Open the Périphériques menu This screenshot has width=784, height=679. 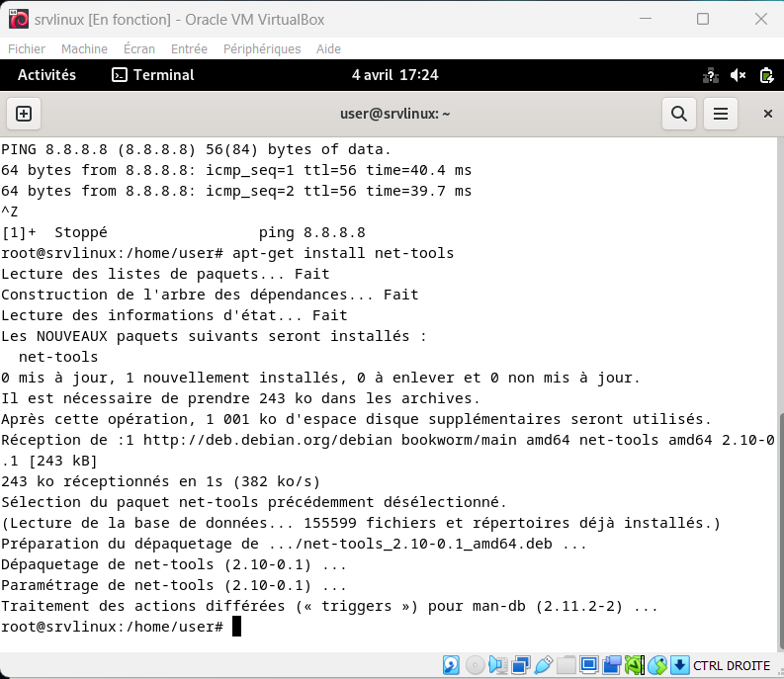(261, 48)
